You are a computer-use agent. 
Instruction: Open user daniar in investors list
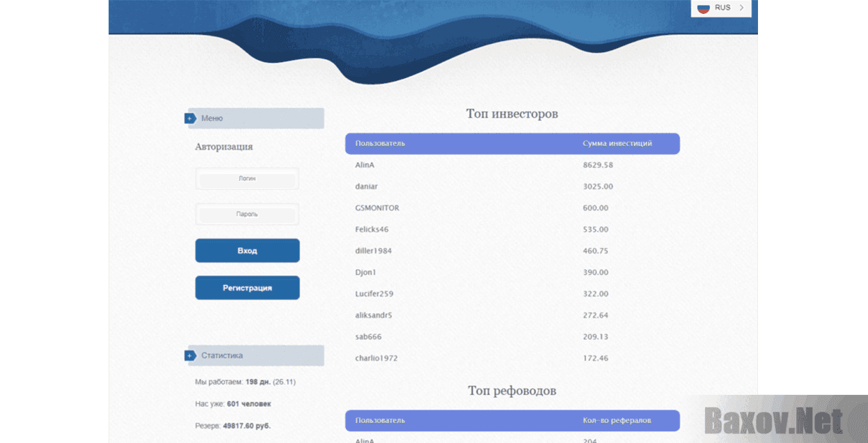pyautogui.click(x=366, y=187)
